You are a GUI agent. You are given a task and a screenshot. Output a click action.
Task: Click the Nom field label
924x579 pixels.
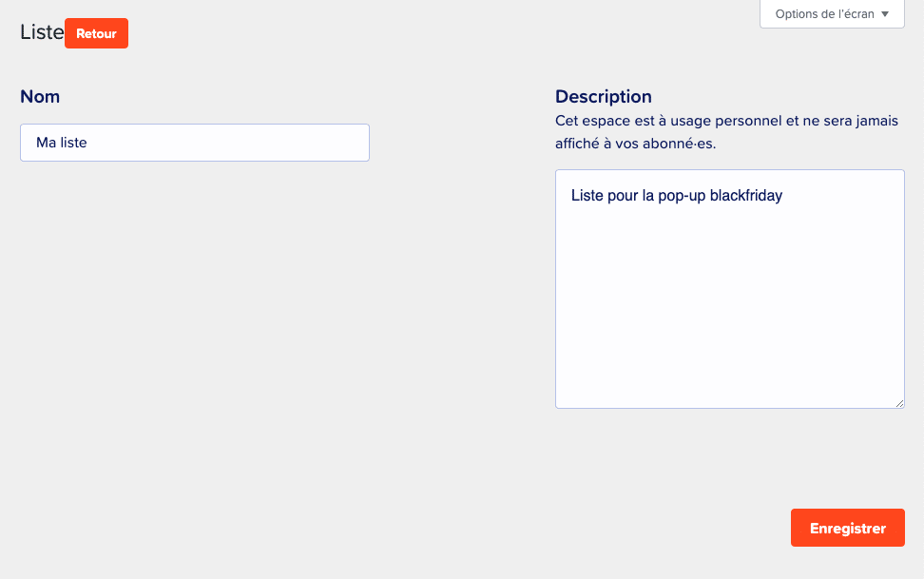40,96
